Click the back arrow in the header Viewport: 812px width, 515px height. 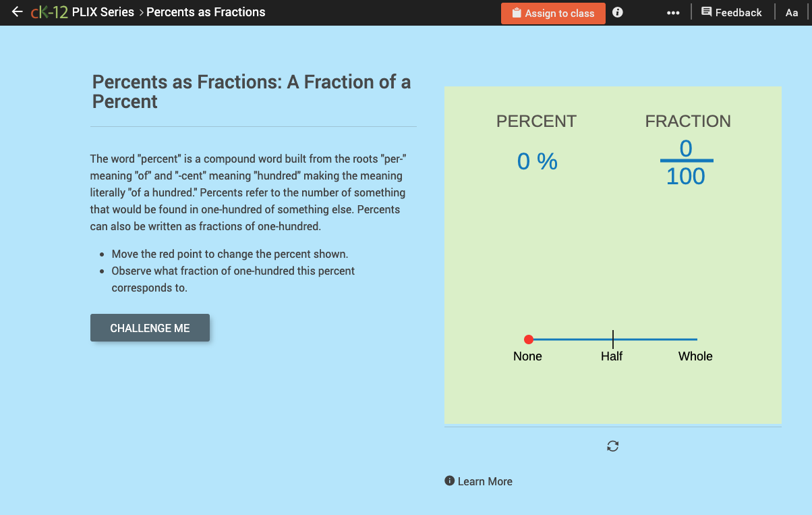(x=17, y=11)
